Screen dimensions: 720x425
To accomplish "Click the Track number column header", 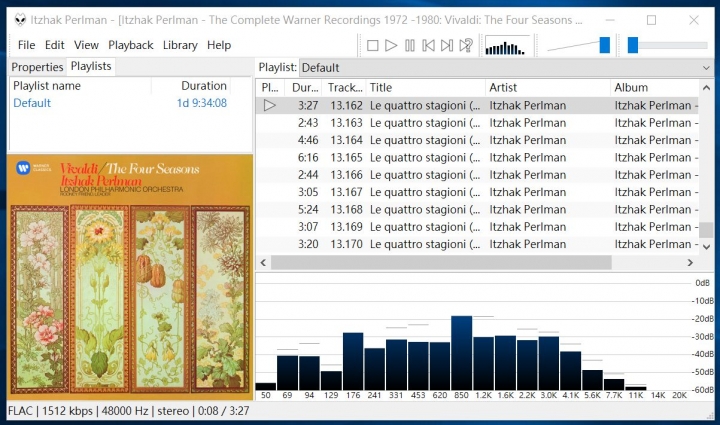I will 344,88.
